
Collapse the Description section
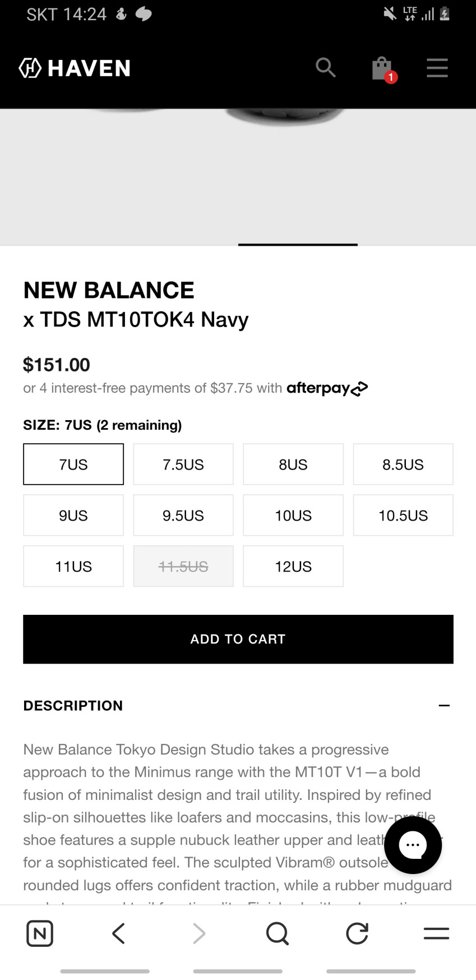(x=444, y=706)
